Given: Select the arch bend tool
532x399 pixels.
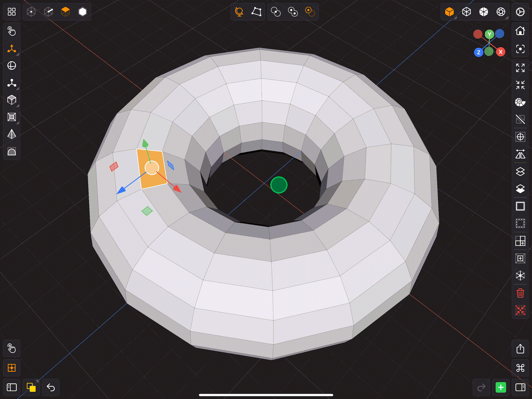Looking at the screenshot, I should (x=12, y=152).
